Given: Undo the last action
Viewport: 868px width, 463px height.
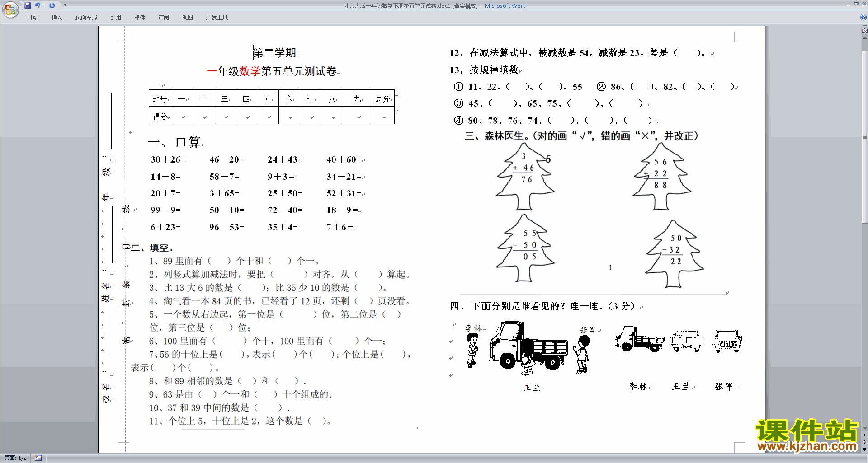Looking at the screenshot, I should click(37, 5).
